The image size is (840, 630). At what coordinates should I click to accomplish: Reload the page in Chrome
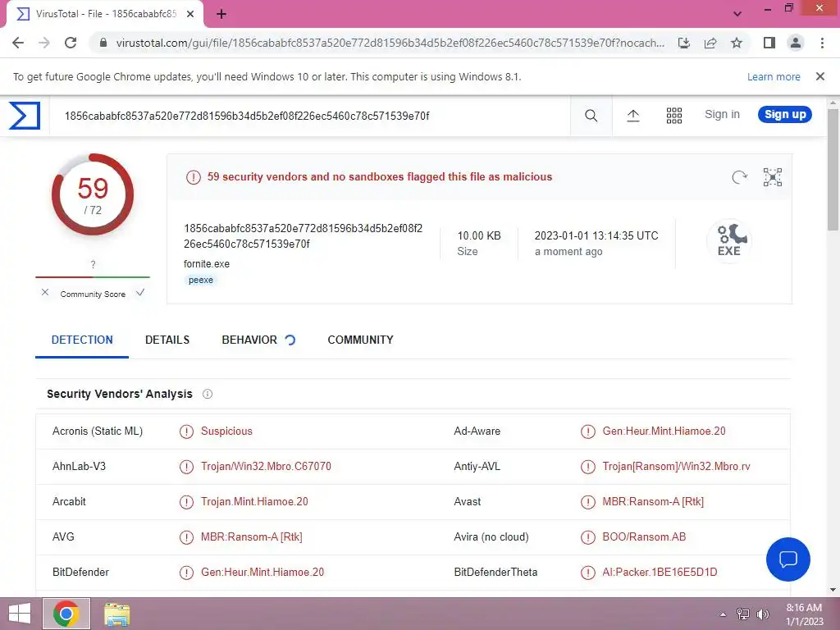point(71,43)
